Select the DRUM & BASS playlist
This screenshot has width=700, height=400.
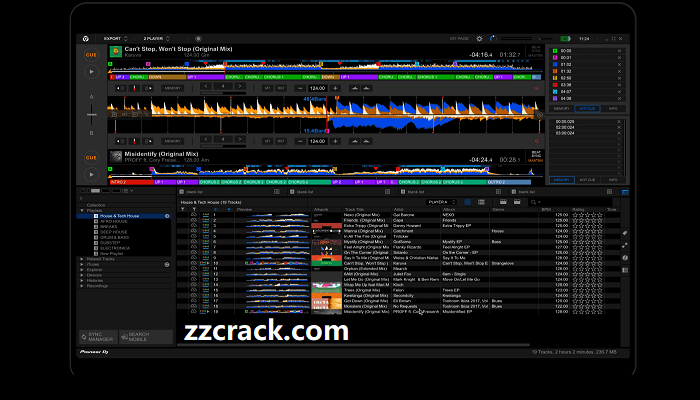coord(114,238)
